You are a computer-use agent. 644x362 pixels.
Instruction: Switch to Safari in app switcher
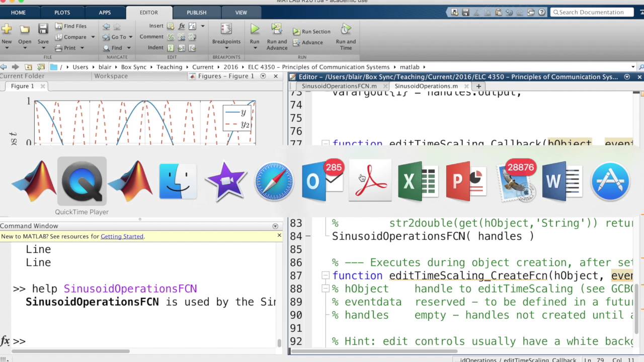274,181
